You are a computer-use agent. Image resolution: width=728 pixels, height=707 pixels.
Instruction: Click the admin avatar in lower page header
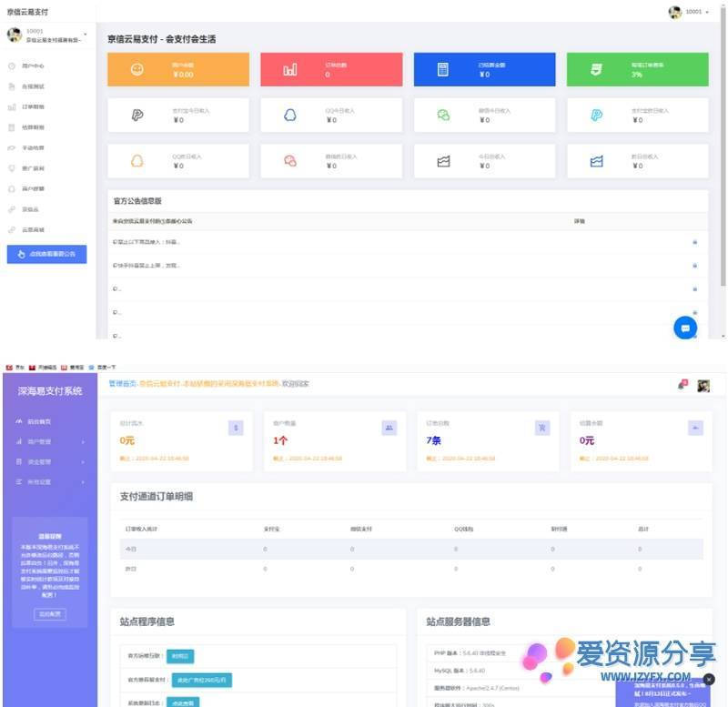703,385
